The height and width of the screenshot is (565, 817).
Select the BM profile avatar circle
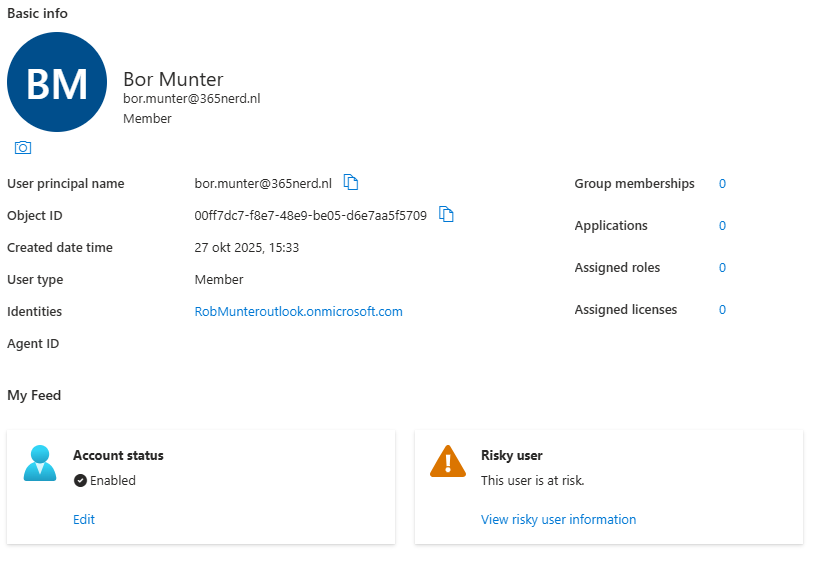click(x=57, y=83)
